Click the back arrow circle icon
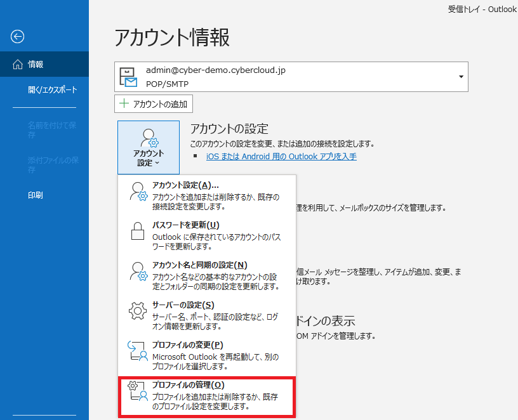The image size is (518, 420). click(17, 37)
